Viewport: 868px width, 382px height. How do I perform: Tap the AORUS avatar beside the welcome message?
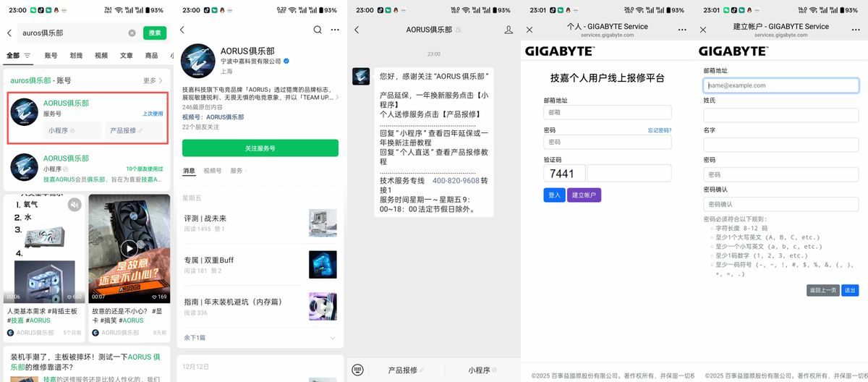[362, 77]
